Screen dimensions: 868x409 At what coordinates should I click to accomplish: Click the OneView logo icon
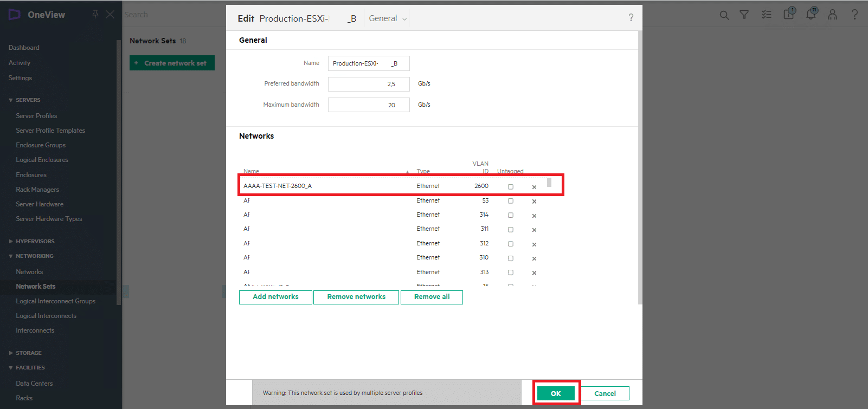click(15, 15)
